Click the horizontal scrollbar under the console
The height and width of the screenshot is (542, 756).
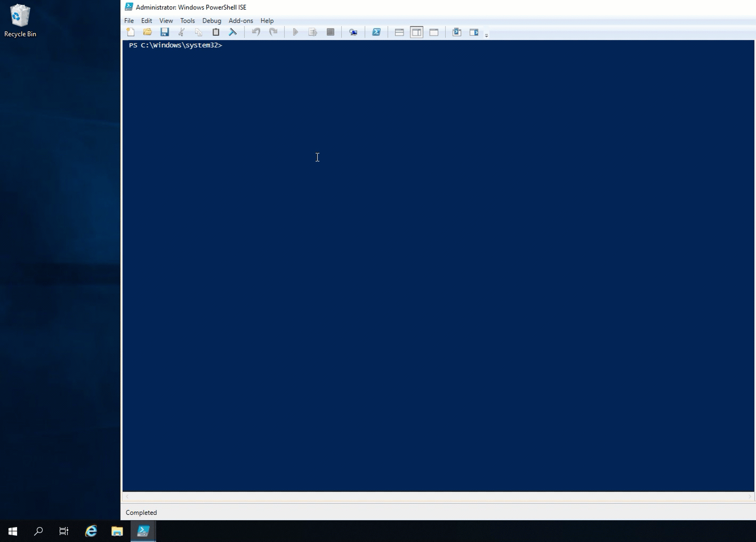coord(438,497)
